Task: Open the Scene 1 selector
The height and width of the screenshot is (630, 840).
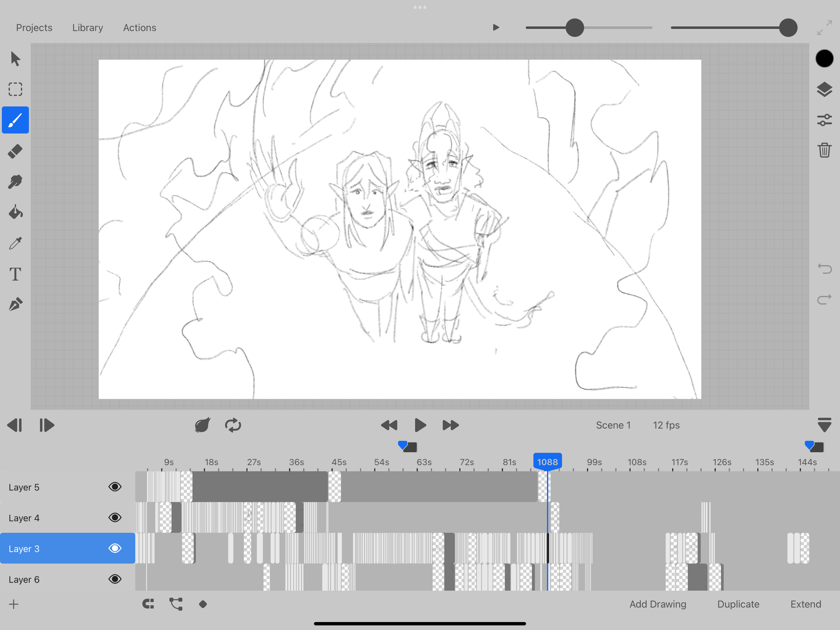Action: click(613, 425)
